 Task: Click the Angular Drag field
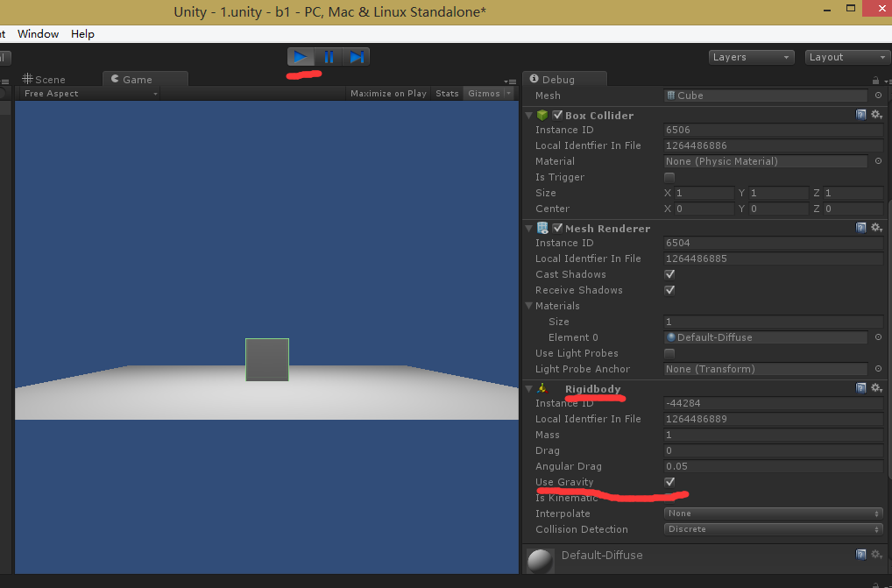coord(773,466)
